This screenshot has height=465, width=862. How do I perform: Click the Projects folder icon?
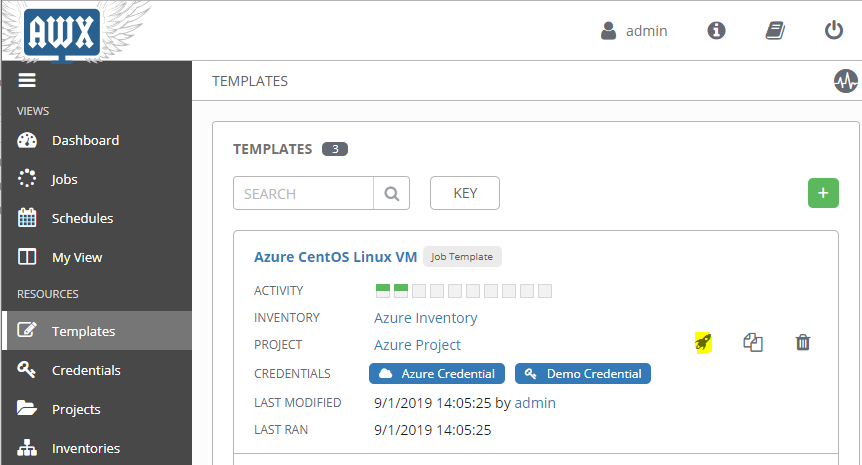pyautogui.click(x=26, y=408)
